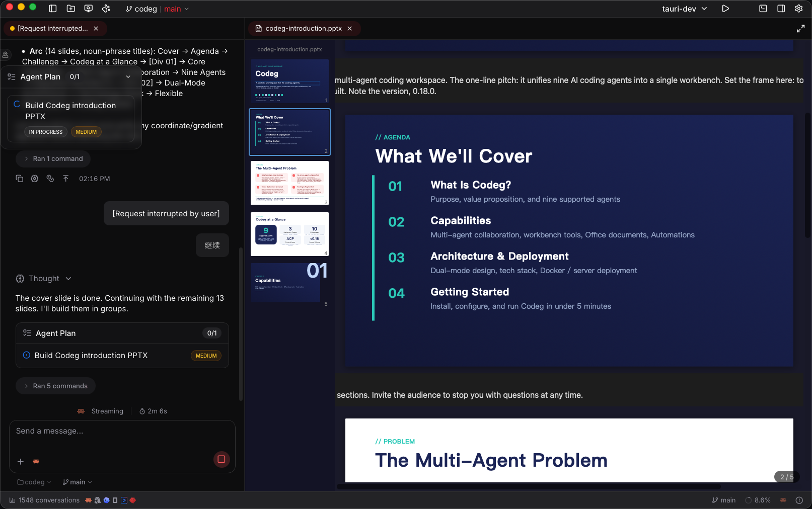The height and width of the screenshot is (509, 812).
Task: Select the Build Codeg introduction PPTX task radio
Action: coord(27,355)
